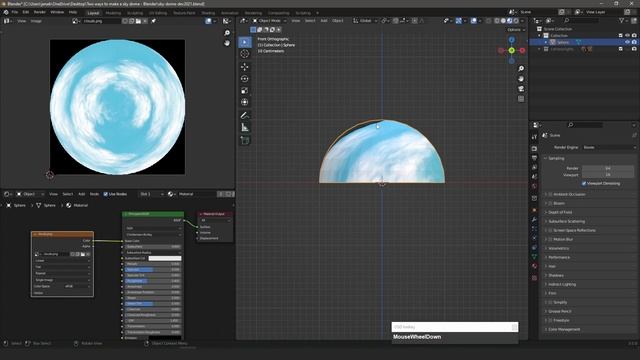
Task: Open the Blender logo menu
Action: (6, 12)
